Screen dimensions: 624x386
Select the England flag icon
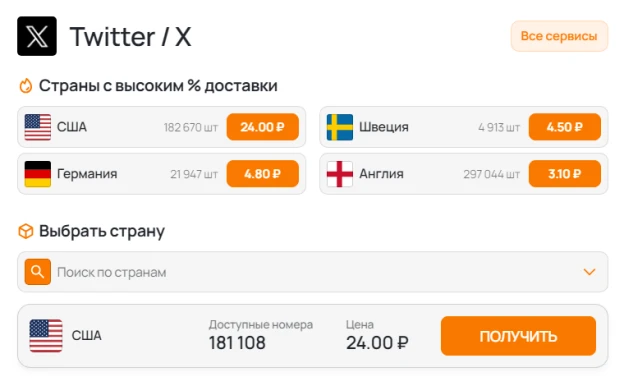point(340,174)
